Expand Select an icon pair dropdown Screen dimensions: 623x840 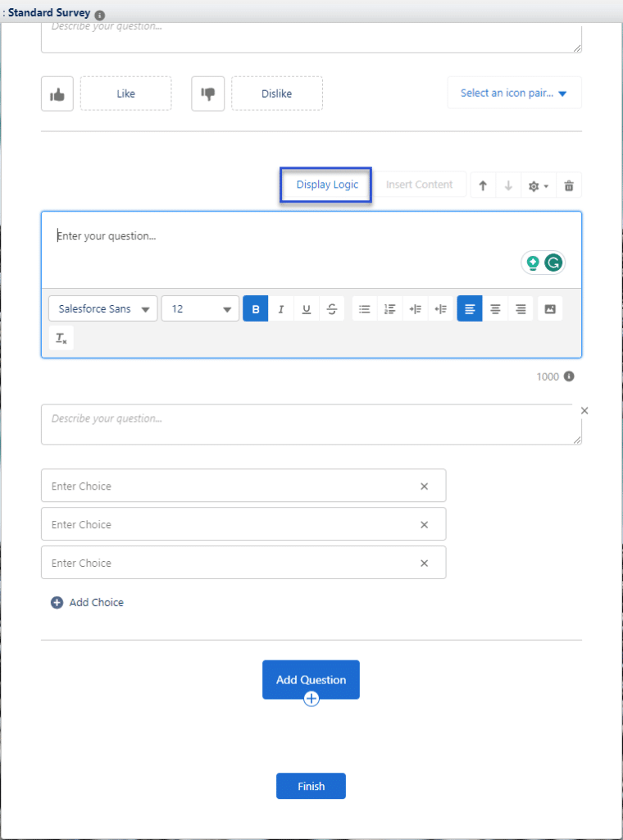click(514, 94)
